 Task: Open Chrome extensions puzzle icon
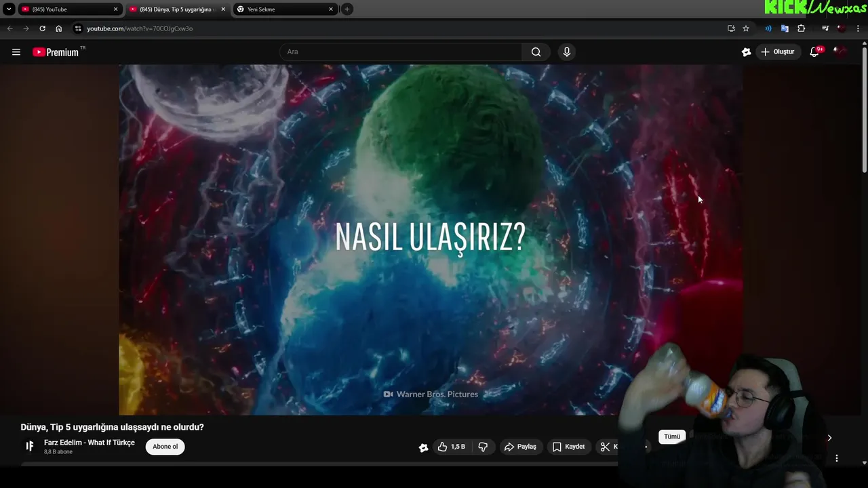802,28
